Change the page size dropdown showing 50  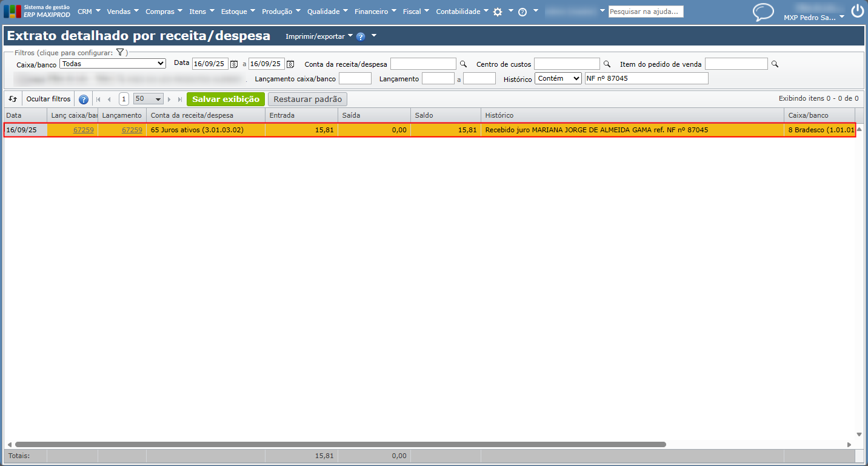[x=149, y=99]
